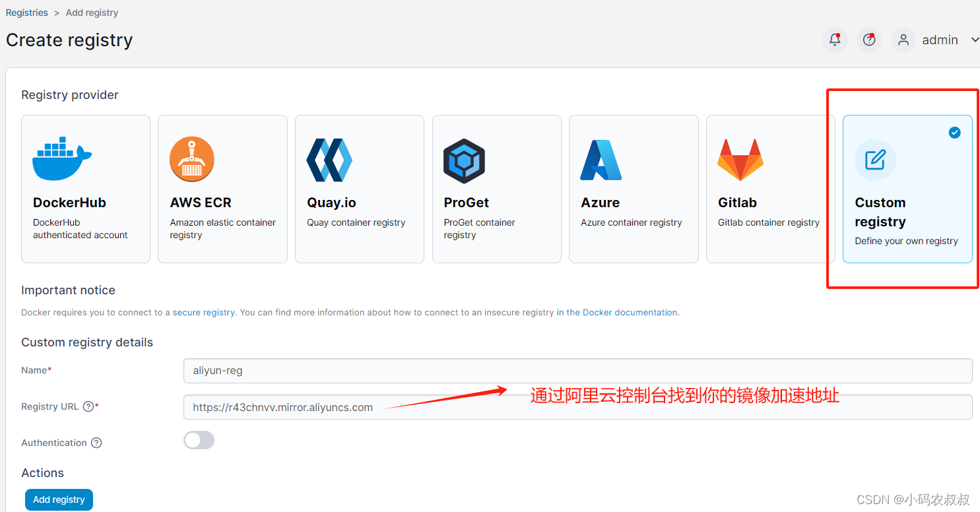Image resolution: width=980 pixels, height=512 pixels.
Task: Select the DockerHub provider title
Action: 69,203
